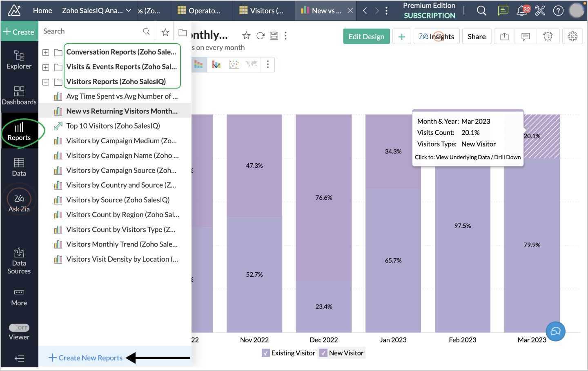The height and width of the screenshot is (371, 588).
Task: Launch the Ask Zia assistant
Action: point(19,202)
